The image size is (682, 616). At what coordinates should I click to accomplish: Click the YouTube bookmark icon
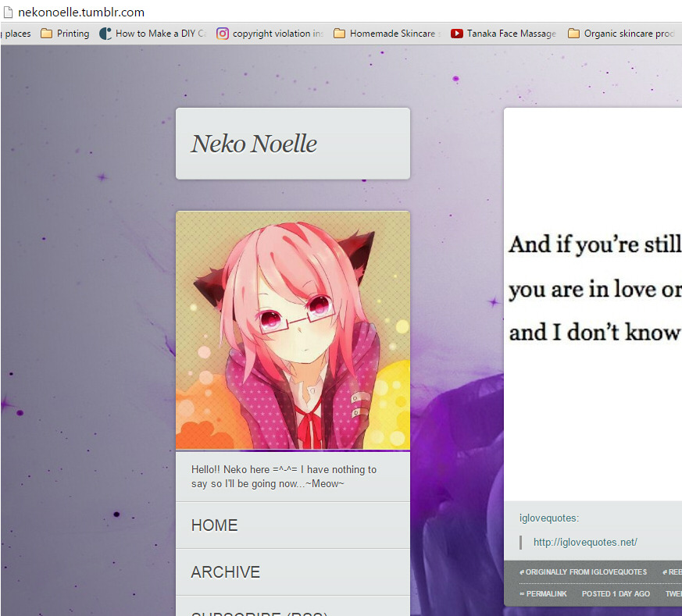456,34
